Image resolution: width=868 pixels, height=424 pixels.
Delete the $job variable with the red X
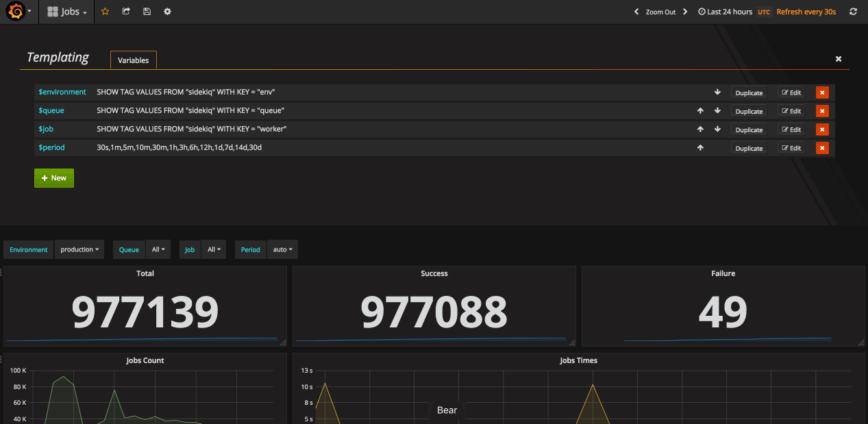pos(822,129)
